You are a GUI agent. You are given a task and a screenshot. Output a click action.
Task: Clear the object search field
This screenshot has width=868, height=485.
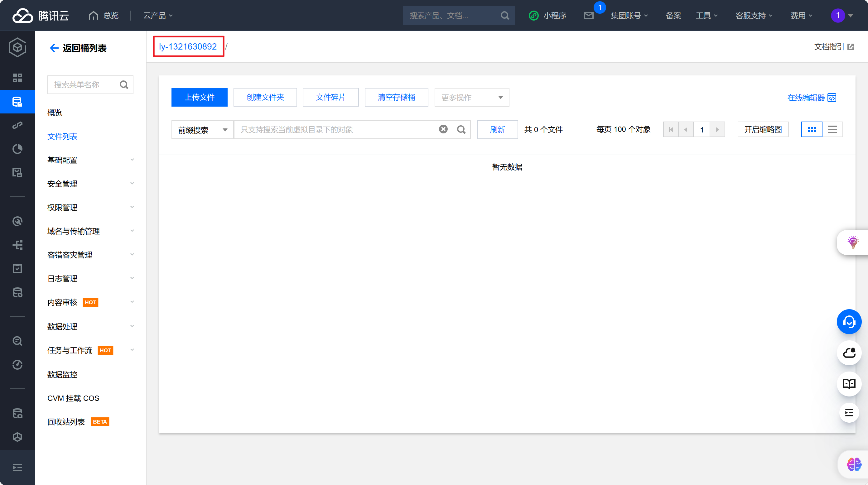coord(443,129)
